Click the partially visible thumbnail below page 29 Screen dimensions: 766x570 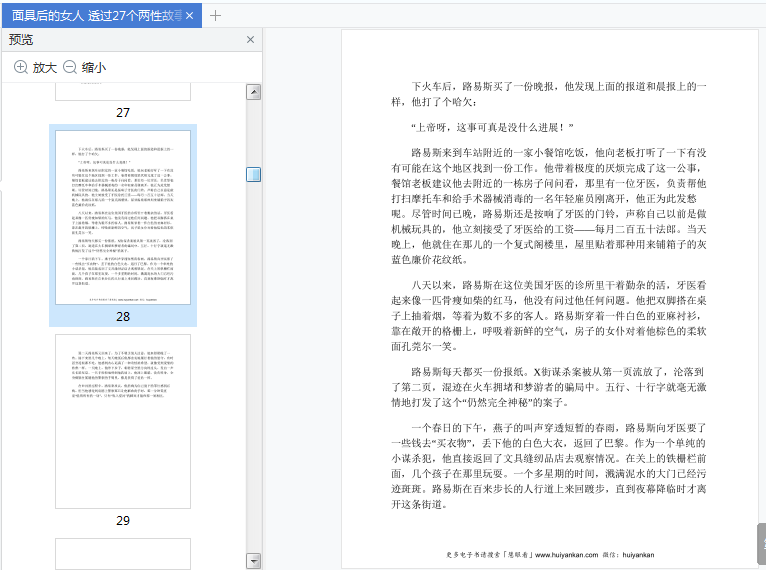(123, 554)
